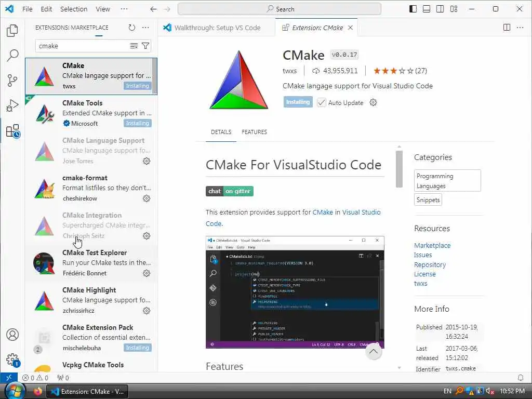This screenshot has width=532, height=399.
Task: Toggle the bottom panel layout icon
Action: [x=427, y=9]
